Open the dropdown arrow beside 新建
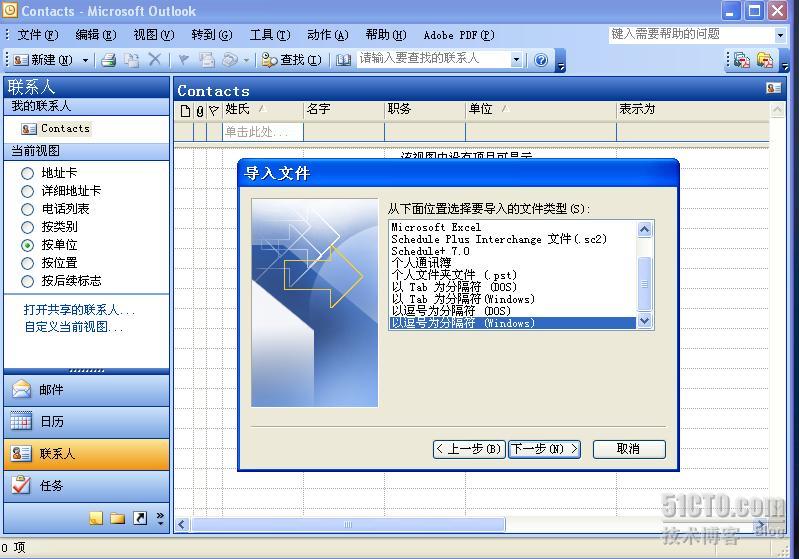 pos(85,60)
